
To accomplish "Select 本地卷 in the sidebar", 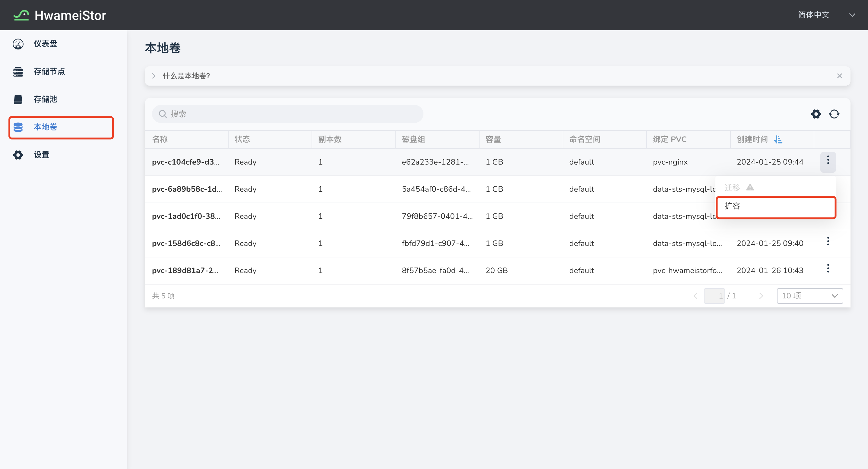I will pos(45,127).
